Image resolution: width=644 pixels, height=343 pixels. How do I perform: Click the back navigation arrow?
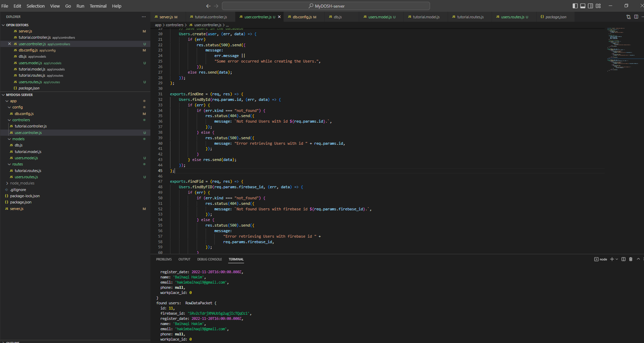coord(208,6)
